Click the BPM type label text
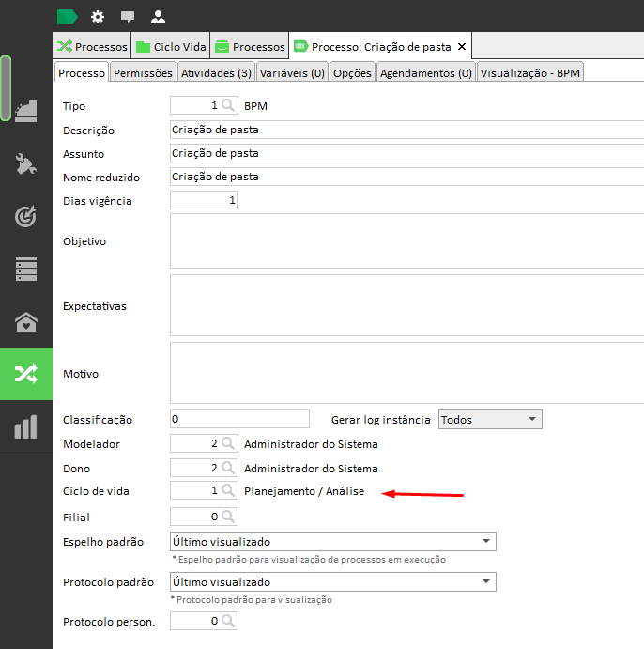Screen dimensions: 644x649 tap(255, 106)
